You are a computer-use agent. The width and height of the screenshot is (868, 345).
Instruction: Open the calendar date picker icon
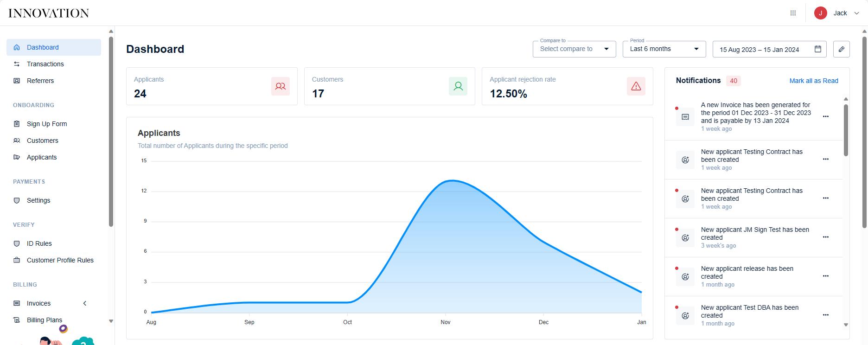(818, 49)
